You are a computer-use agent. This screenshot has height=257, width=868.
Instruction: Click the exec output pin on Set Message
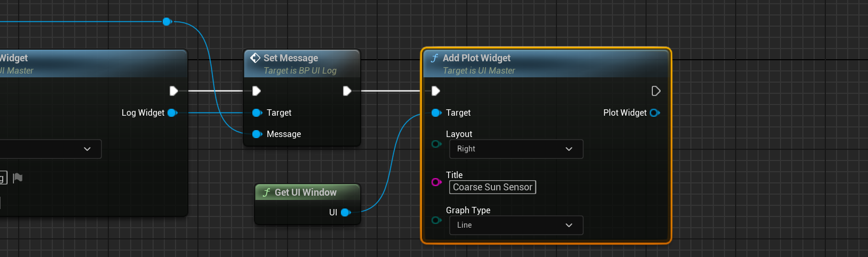pyautogui.click(x=347, y=91)
